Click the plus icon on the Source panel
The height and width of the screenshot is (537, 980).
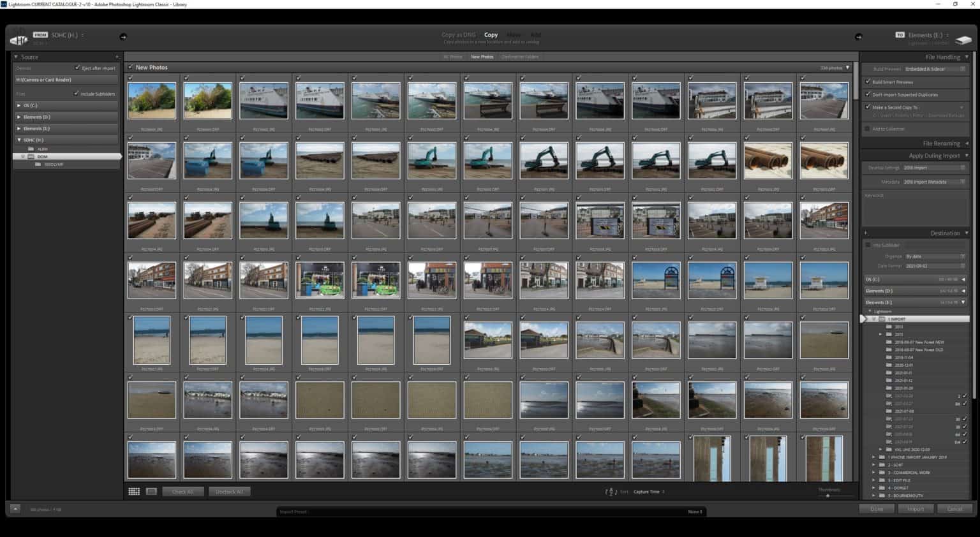(x=117, y=57)
